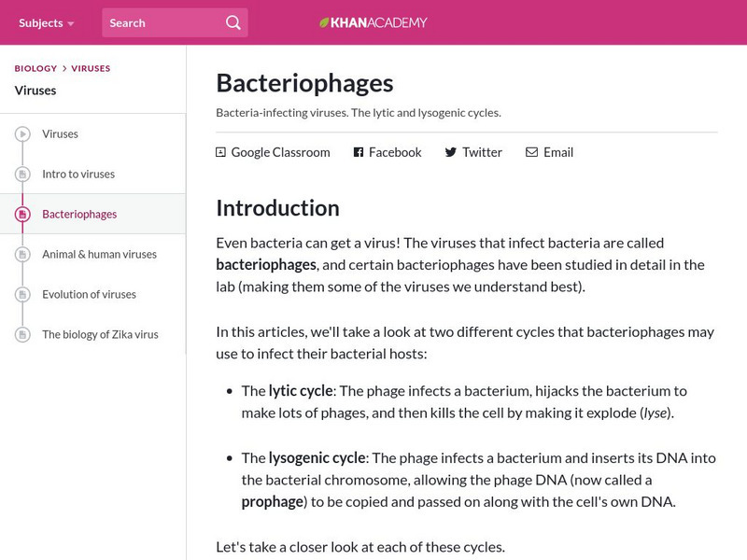Click the icon beside Evolution of viruses
The image size is (747, 560).
pyautogui.click(x=22, y=295)
